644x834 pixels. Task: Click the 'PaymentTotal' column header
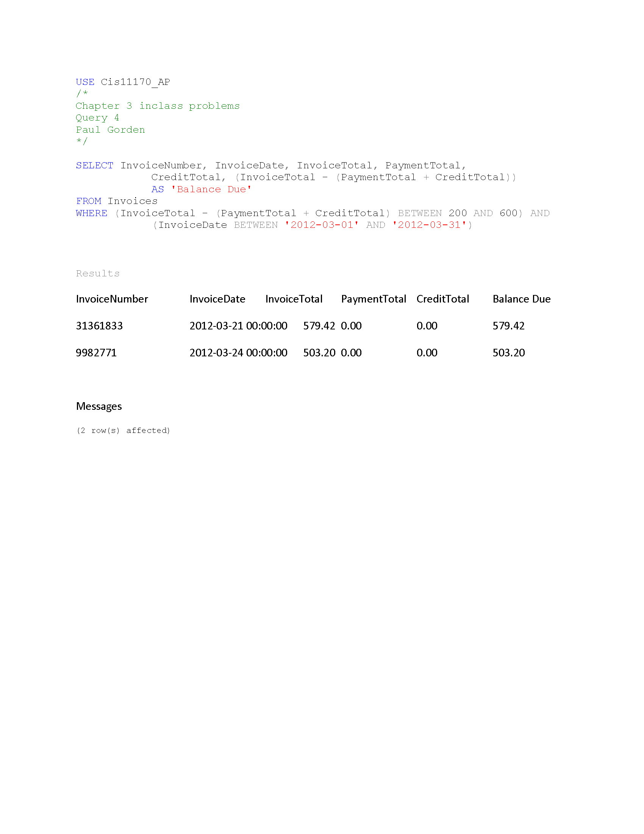click(374, 299)
